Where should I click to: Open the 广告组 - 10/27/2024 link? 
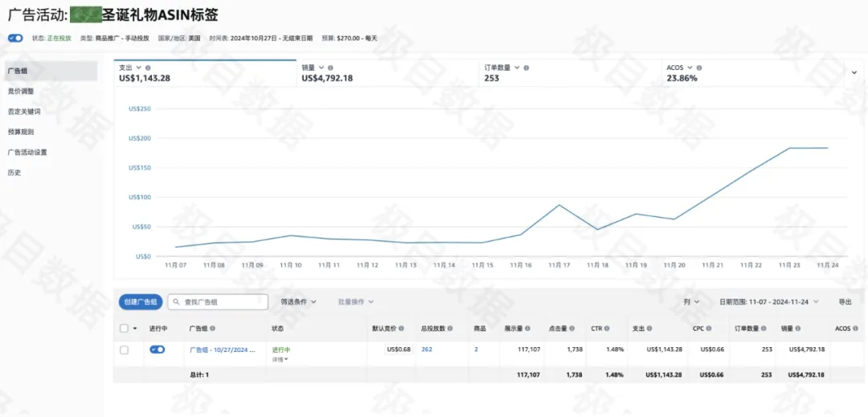223,350
